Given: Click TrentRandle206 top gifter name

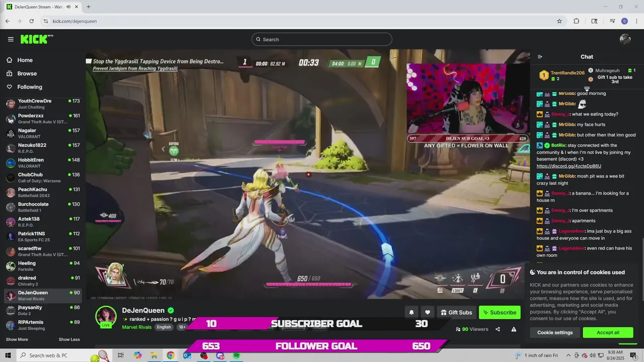Looking at the screenshot, I should coord(568,73).
